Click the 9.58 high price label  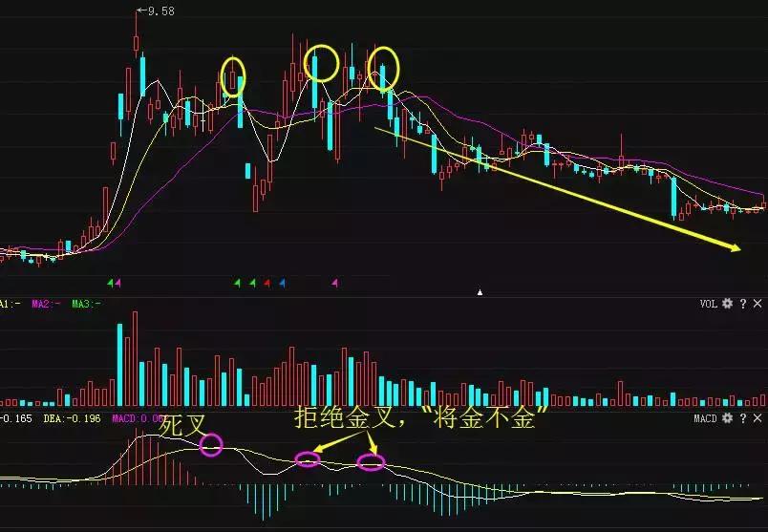tap(161, 11)
